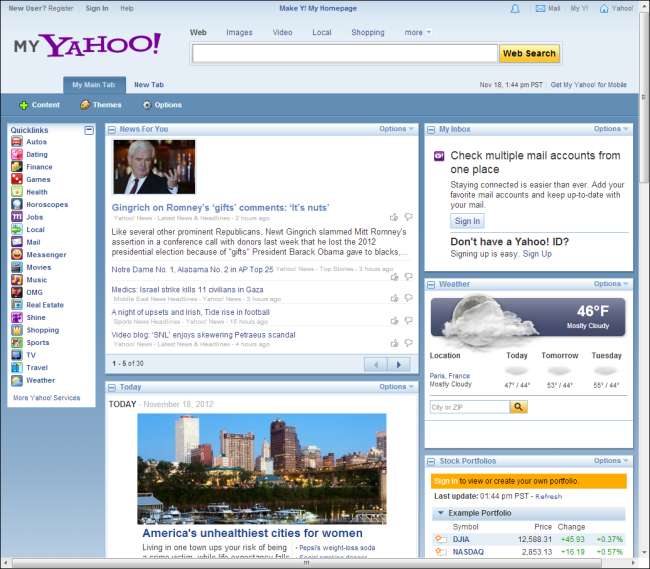650x569 pixels.
Task: Open My Inbox Options dropdown
Action: pyautogui.click(x=611, y=129)
